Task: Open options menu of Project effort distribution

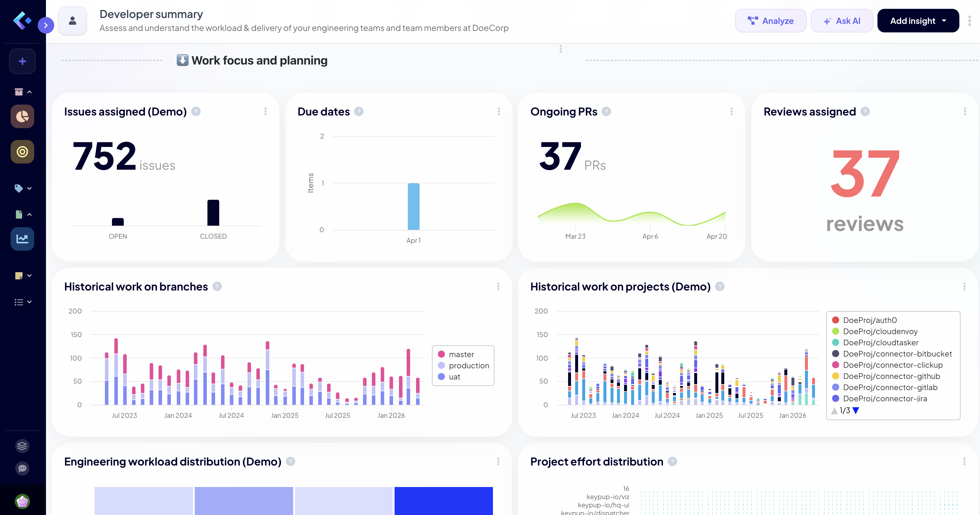Action: tap(964, 461)
